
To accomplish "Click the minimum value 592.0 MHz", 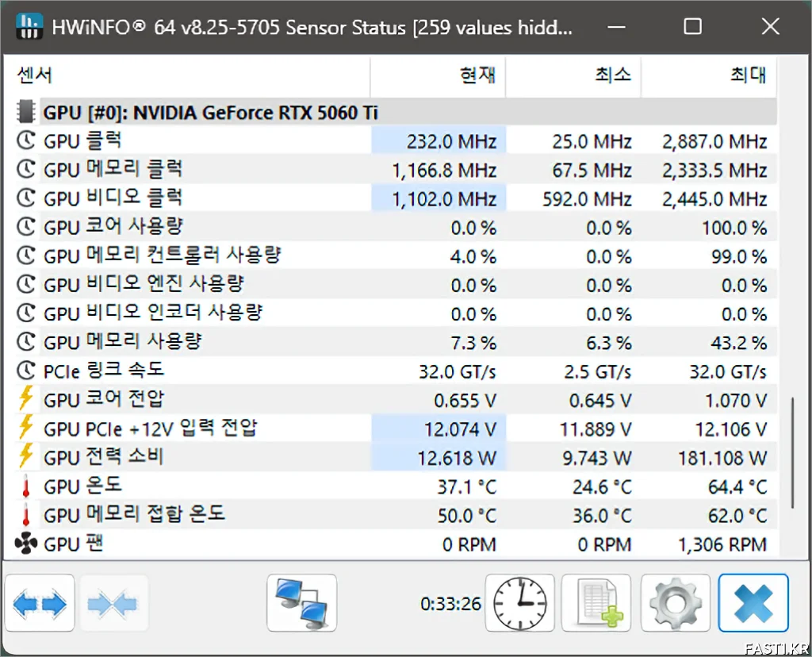I will (x=588, y=199).
